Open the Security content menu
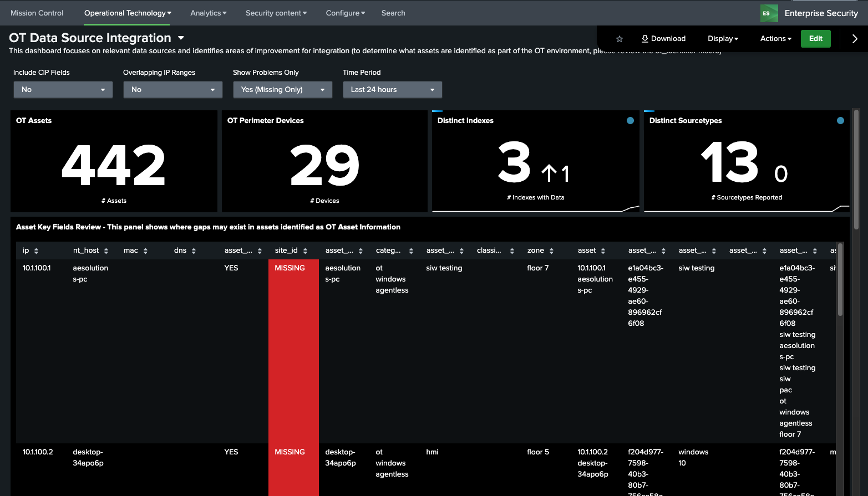Screen dimensions: 868x496 pos(276,13)
